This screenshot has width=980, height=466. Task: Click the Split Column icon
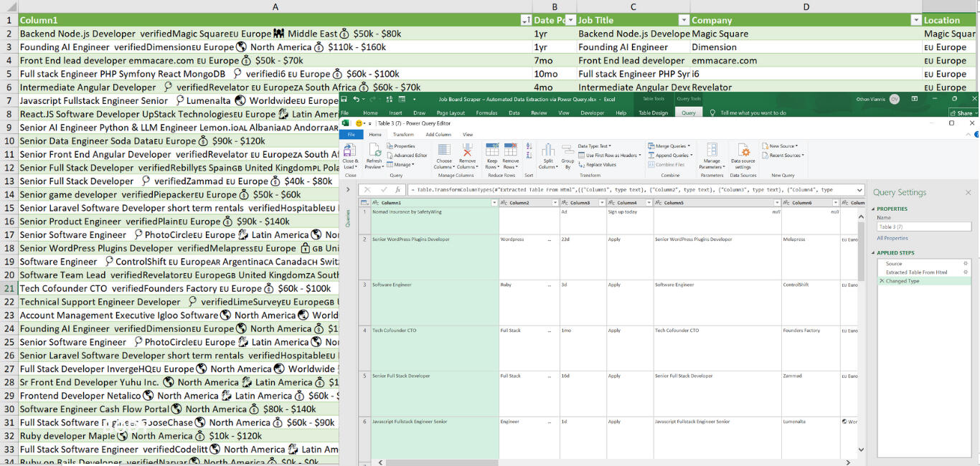coord(548,151)
